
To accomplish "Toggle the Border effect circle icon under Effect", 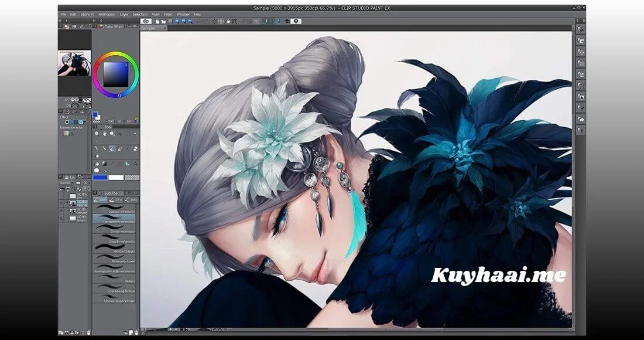I will click(x=67, y=122).
